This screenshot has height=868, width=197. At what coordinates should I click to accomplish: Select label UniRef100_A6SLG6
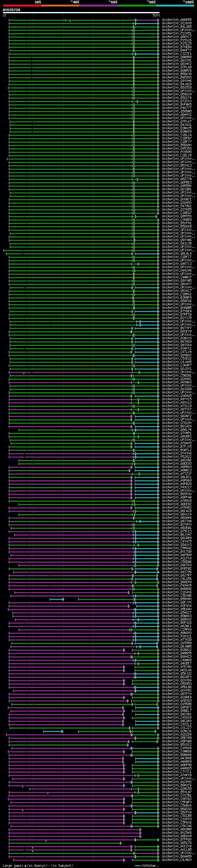point(177,670)
